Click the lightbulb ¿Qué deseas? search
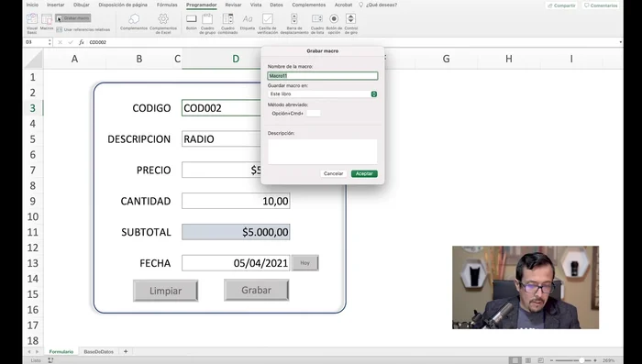Screen dimensions: 642x364 point(378,5)
